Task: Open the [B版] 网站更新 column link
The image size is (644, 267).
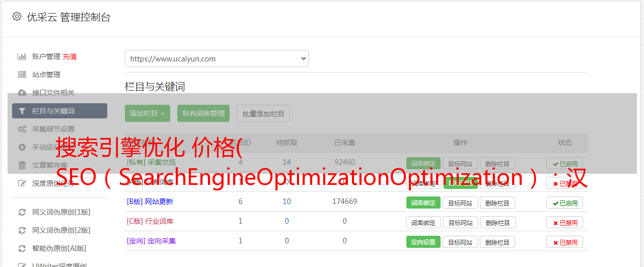Action: (150, 202)
